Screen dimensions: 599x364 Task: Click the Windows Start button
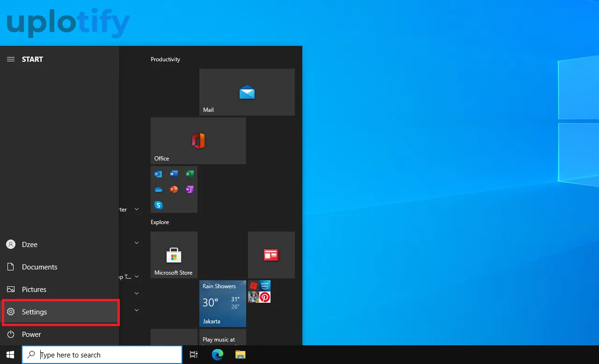pos(11,355)
